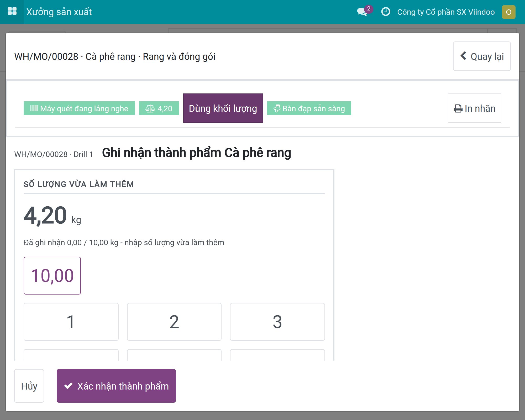
Task: Confirm with Xác nhận thành phẩm
Action: tap(116, 386)
